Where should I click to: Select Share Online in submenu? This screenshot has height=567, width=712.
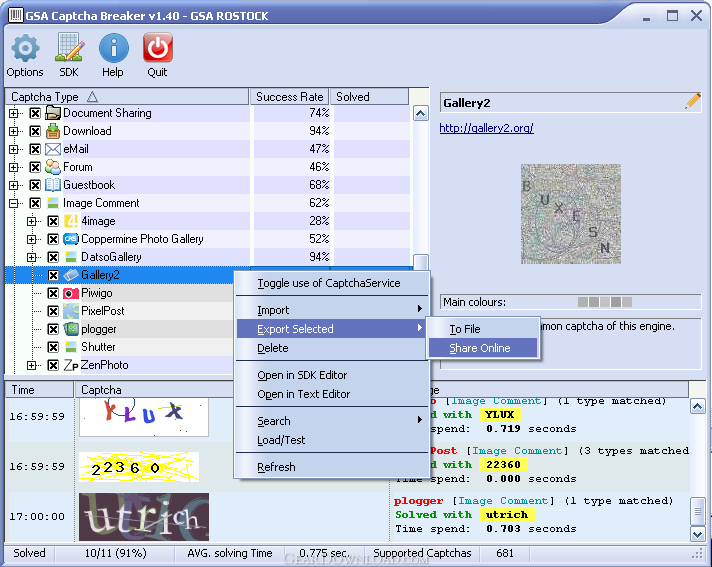(483, 348)
